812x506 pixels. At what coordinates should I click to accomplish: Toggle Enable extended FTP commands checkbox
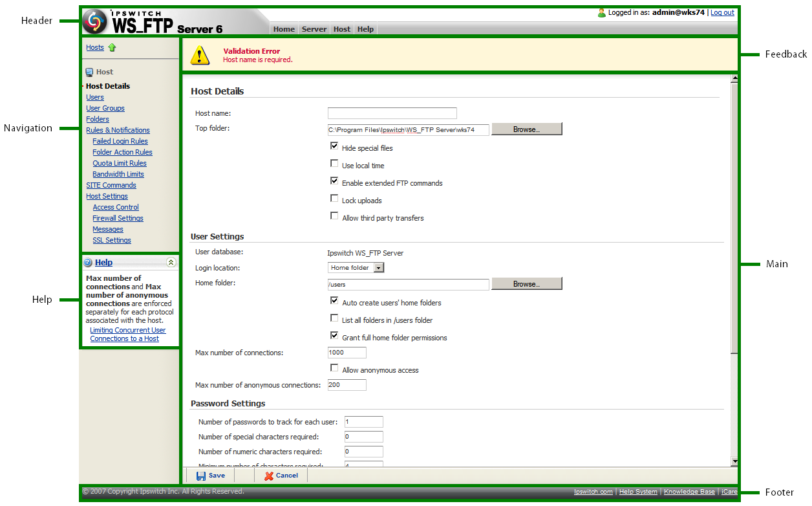click(x=334, y=181)
